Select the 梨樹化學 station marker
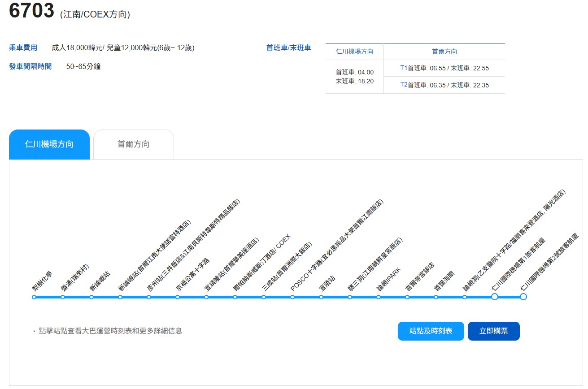The width and height of the screenshot is (588, 389). (33, 297)
